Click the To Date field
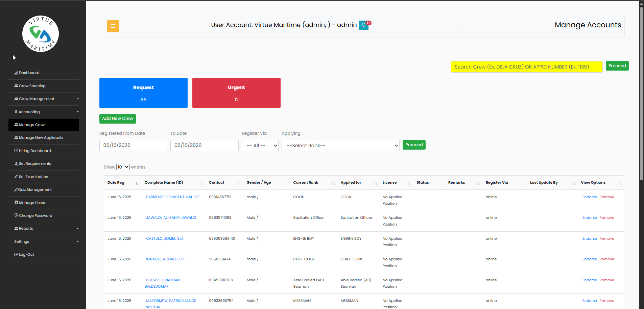The image size is (644, 309). click(205, 146)
